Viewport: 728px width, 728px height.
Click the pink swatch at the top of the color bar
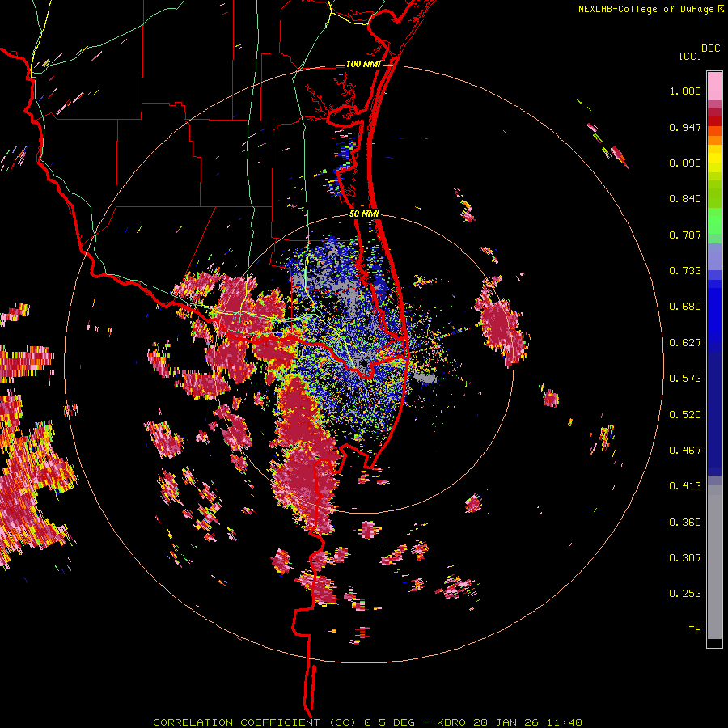pyautogui.click(x=714, y=86)
